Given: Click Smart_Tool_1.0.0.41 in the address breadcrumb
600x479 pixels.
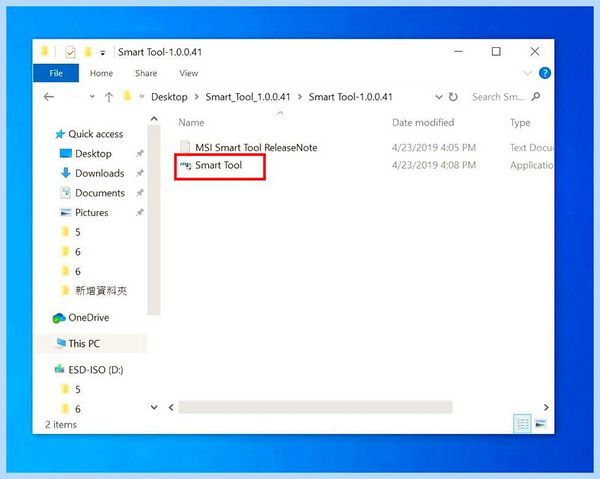Looking at the screenshot, I should pos(248,97).
